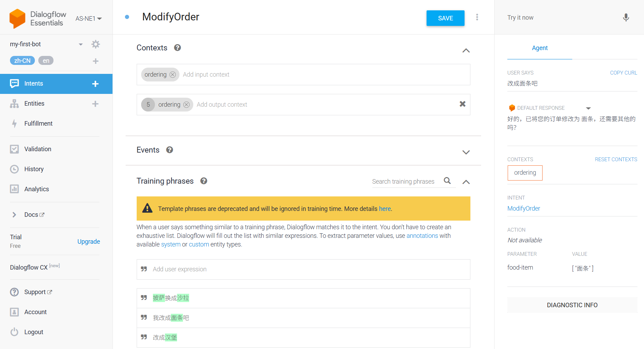Image resolution: width=644 pixels, height=349 pixels.
Task: Switch to the zh-CN language
Action: [22, 61]
